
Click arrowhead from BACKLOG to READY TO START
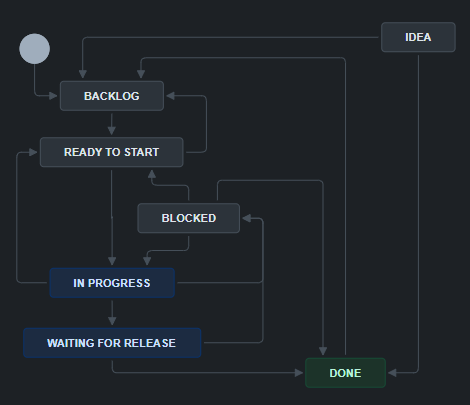click(x=112, y=130)
